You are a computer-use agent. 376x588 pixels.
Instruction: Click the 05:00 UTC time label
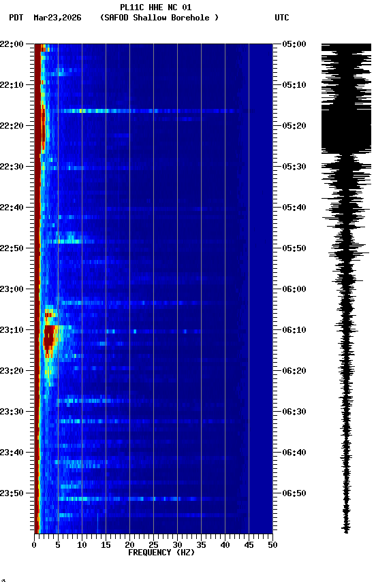tap(294, 44)
